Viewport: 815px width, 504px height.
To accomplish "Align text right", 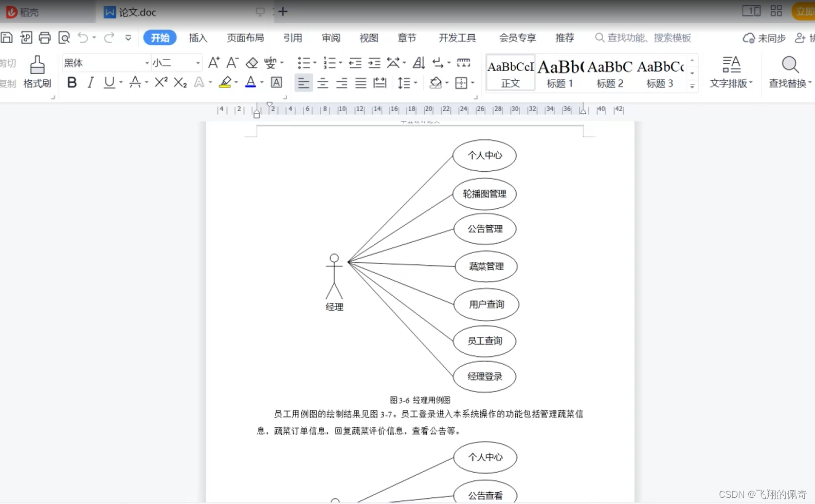I will (x=341, y=82).
